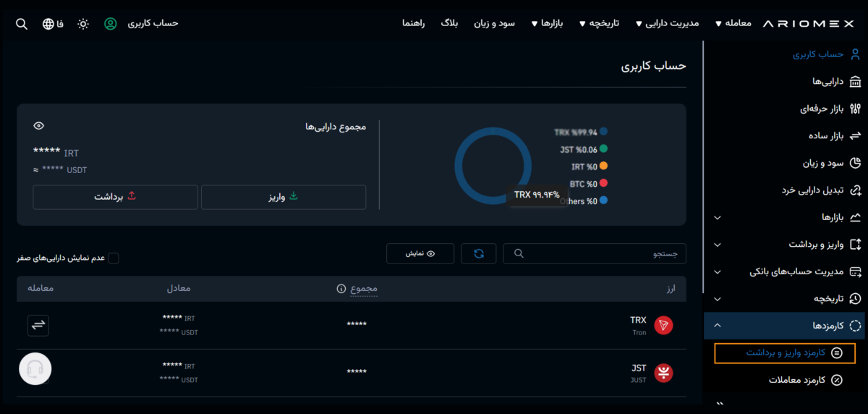The width and height of the screenshot is (868, 414).
Task: Open language selector globe icon
Action: (48, 24)
